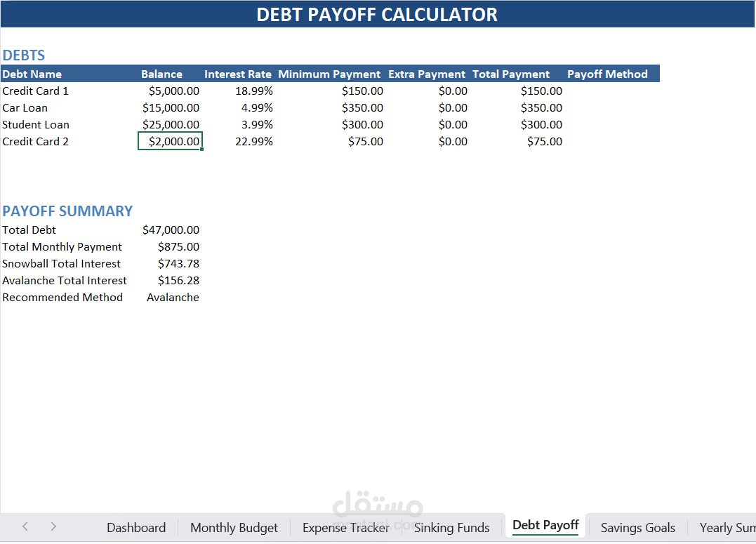Select the Payoff Method header cell
Viewport: 756px width, 544px height.
[607, 74]
